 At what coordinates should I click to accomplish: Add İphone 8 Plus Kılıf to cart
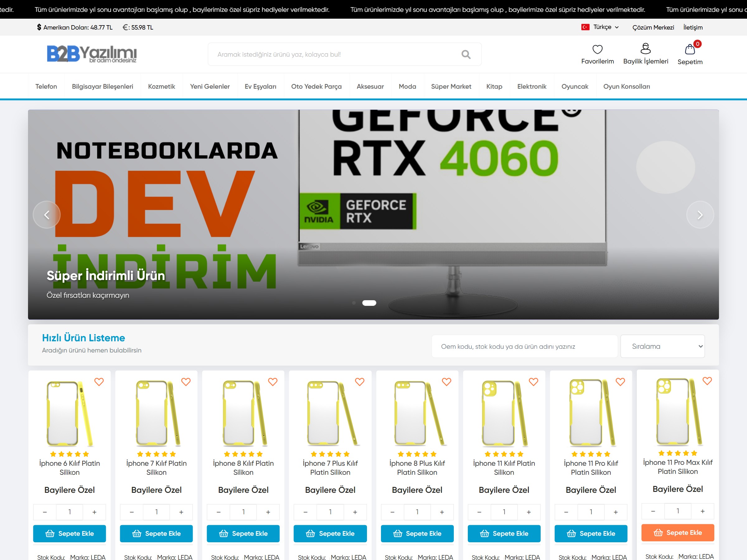[x=417, y=533]
